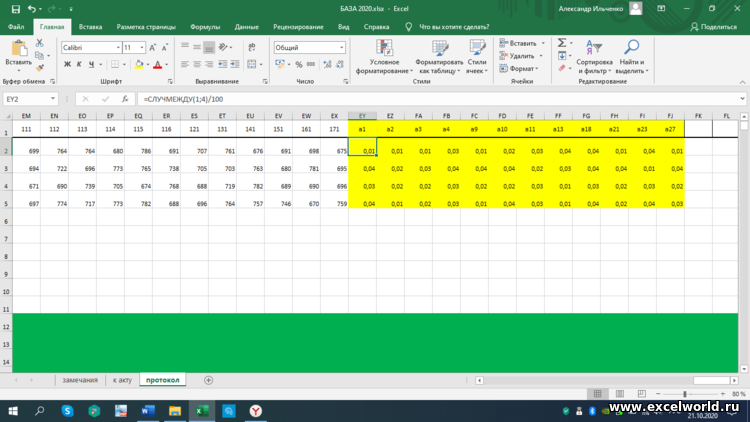Click the merge and center cells icon
The width and height of the screenshot is (750, 422).
[252, 64]
